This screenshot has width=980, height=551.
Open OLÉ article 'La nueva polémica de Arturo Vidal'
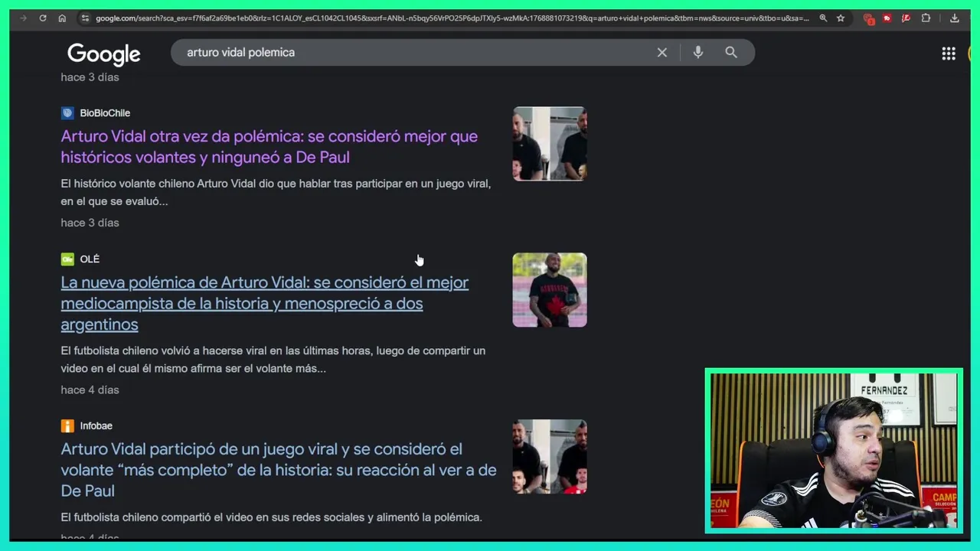click(x=265, y=303)
